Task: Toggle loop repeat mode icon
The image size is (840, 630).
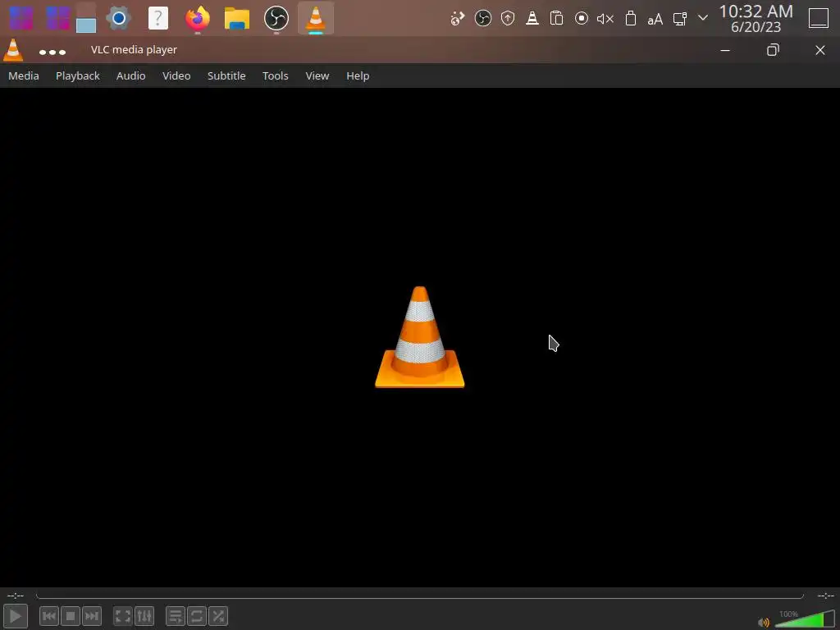Action: [x=197, y=616]
